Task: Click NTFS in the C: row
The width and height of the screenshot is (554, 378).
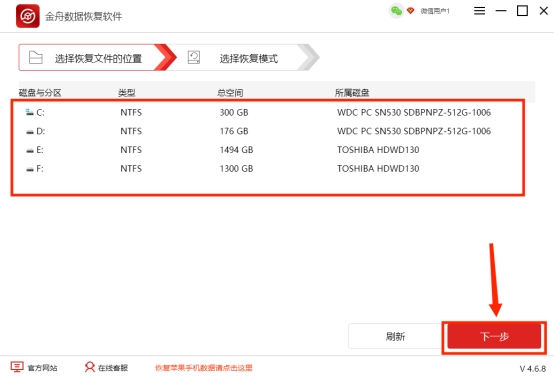Action: 131,113
